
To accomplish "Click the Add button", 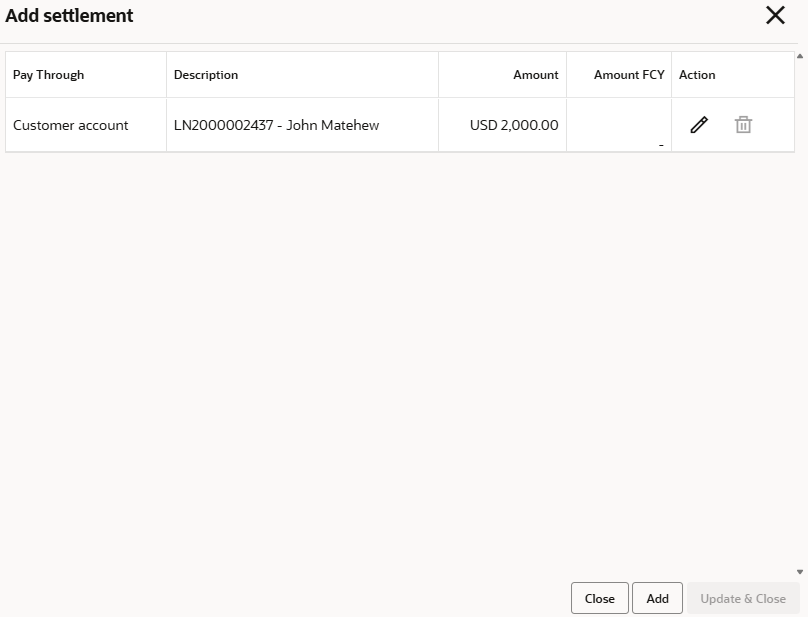I will pyautogui.click(x=659, y=600).
